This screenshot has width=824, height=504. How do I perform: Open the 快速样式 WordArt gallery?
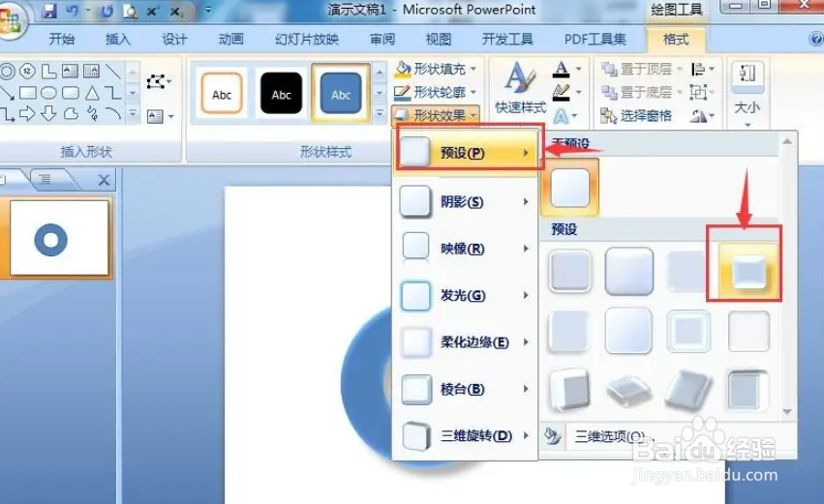(x=520, y=88)
